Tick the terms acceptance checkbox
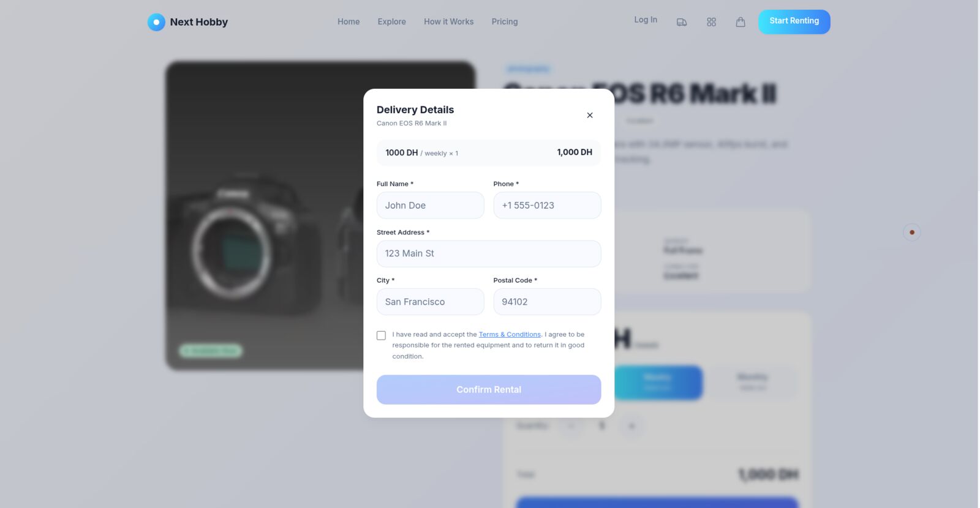This screenshot has width=980, height=508. pyautogui.click(x=381, y=335)
